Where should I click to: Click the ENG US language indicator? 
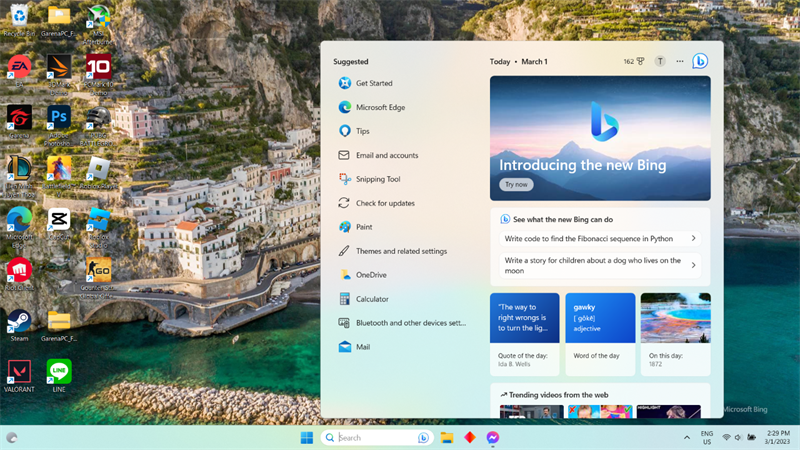point(707,437)
